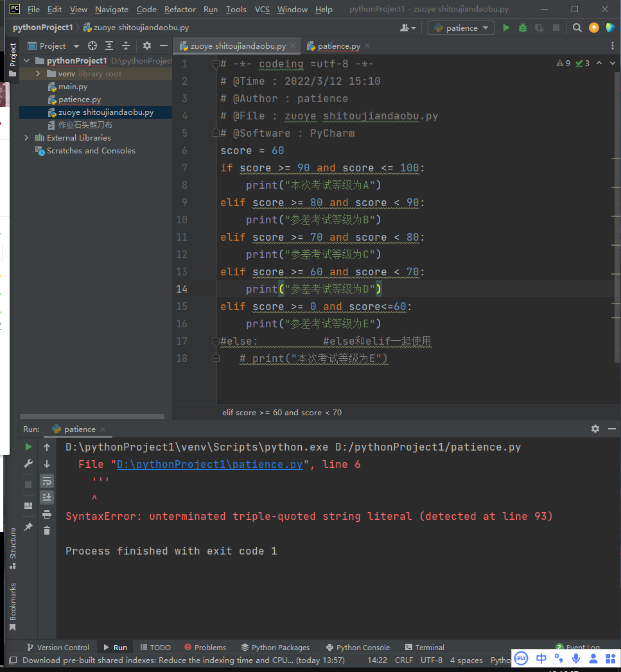Clear run console with trash icon
Image resolution: width=621 pixels, height=672 pixels.
47,530
